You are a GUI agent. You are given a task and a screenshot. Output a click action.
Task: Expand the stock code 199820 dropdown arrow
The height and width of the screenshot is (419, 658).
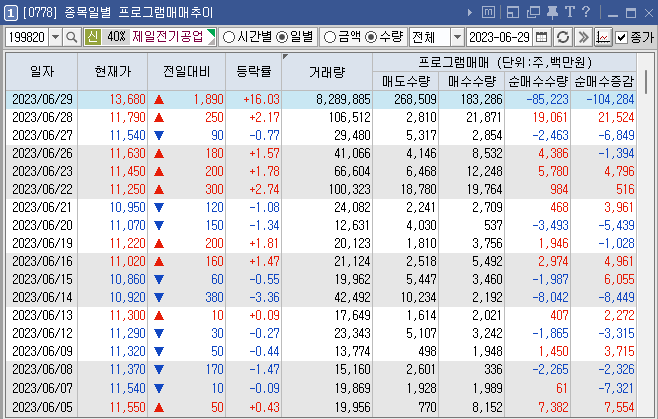click(x=55, y=37)
